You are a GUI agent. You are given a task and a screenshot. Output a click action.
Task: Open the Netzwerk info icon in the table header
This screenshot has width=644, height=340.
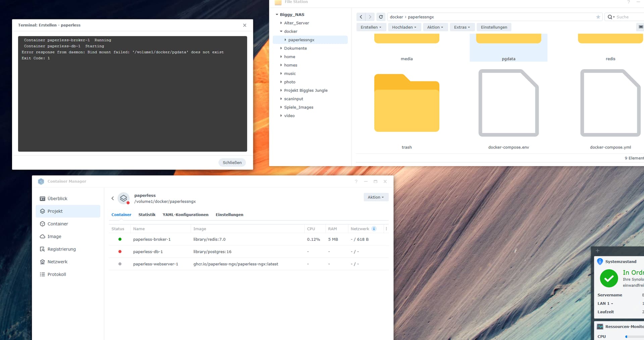(374, 229)
